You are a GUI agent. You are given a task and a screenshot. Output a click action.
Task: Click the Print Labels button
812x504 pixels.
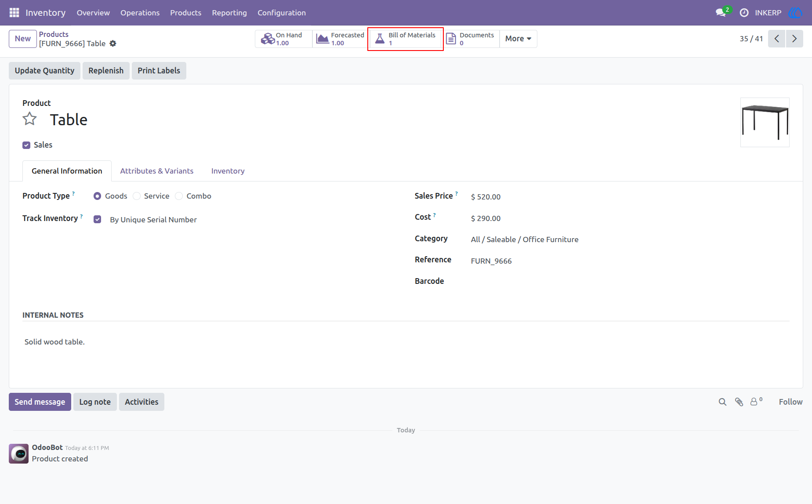click(159, 71)
